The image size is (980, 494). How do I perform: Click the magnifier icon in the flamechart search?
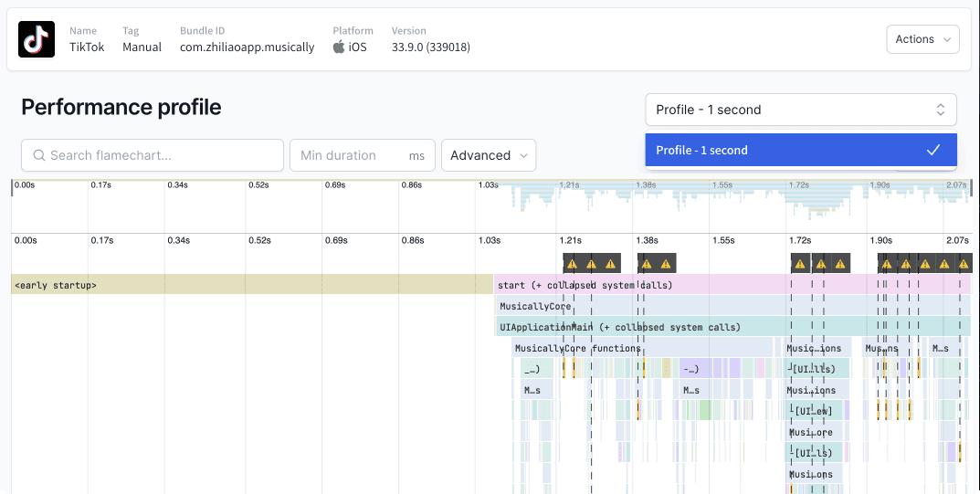(x=39, y=155)
